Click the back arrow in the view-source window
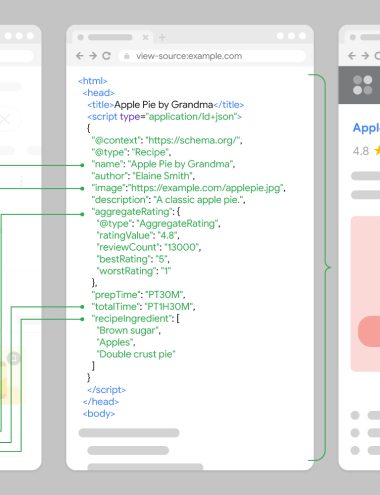Image resolution: width=380 pixels, height=495 pixels. pos(80,56)
